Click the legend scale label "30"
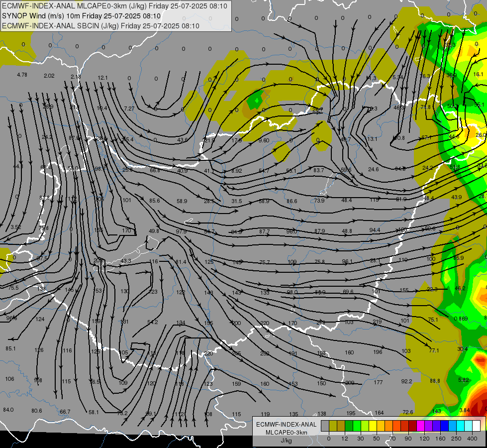This screenshot has width=487, height=448. [361, 439]
